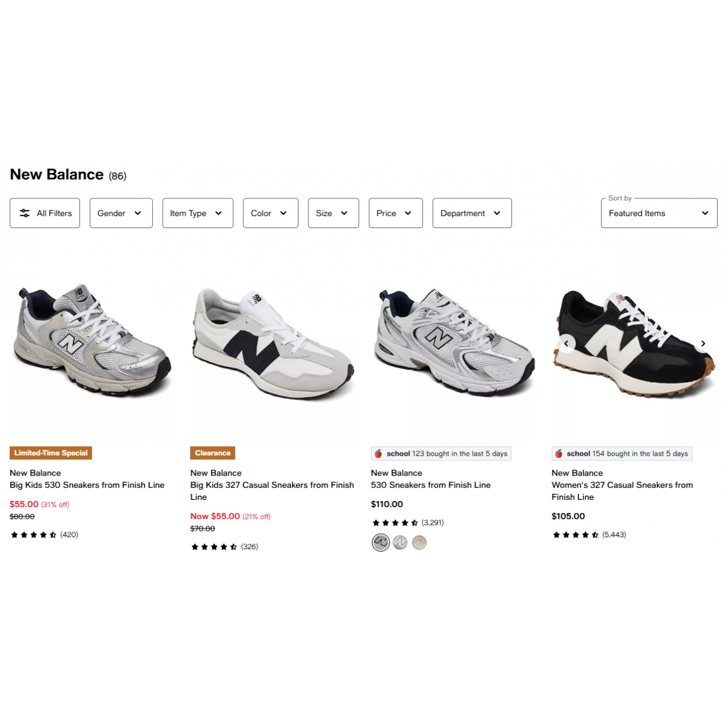The image size is (728, 728).
Task: Open Big Kids 530 Sneakers product link
Action: 87,485
